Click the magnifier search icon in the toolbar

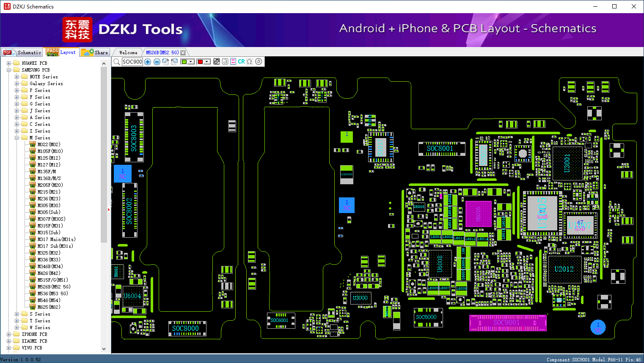pyautogui.click(x=116, y=62)
